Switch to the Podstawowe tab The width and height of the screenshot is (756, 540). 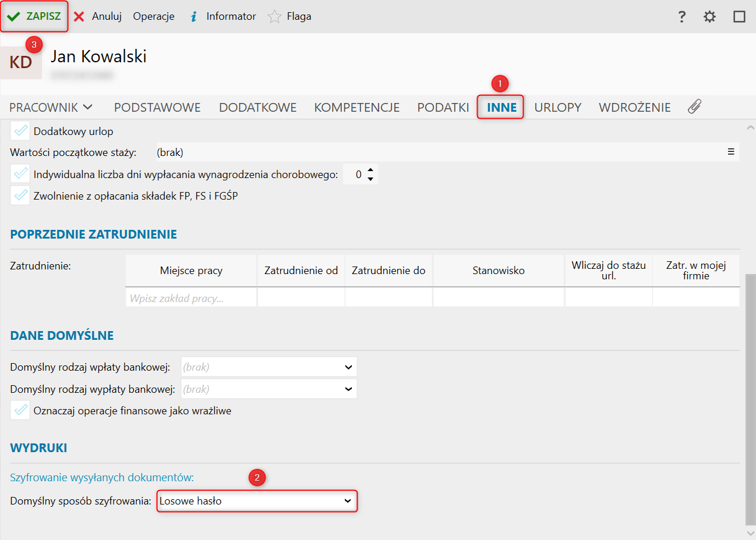(x=157, y=107)
